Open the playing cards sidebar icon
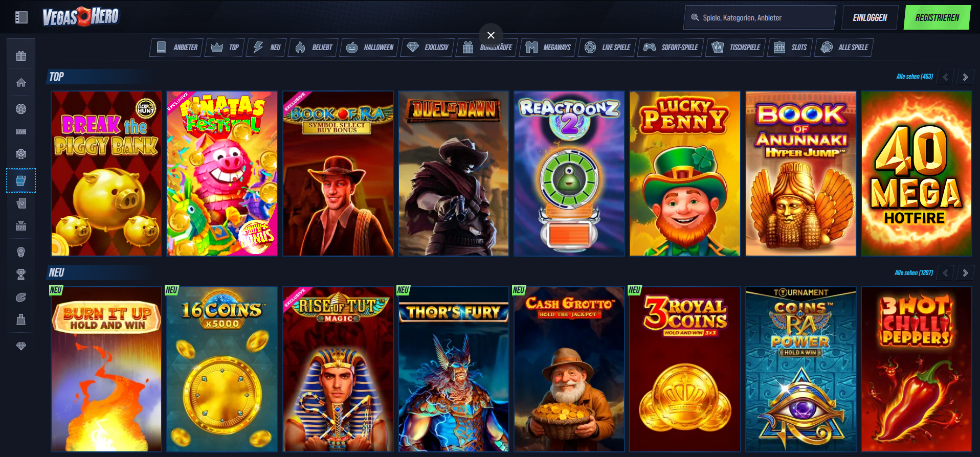 [x=21, y=203]
